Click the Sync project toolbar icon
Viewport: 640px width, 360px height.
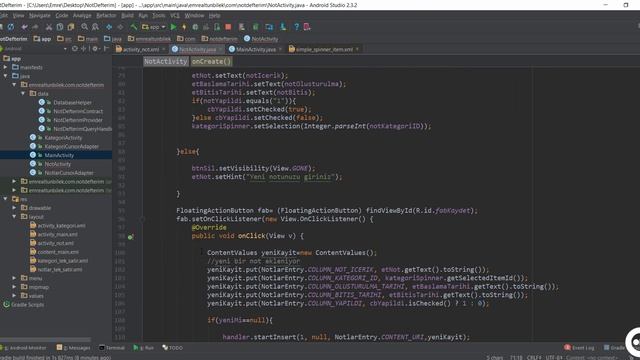tap(11, 27)
